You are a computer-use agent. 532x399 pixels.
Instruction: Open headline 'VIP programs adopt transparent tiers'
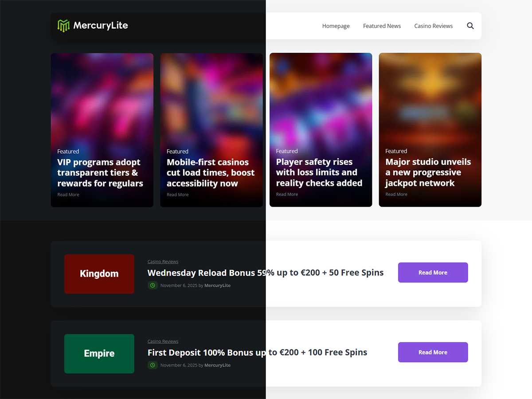(100, 173)
